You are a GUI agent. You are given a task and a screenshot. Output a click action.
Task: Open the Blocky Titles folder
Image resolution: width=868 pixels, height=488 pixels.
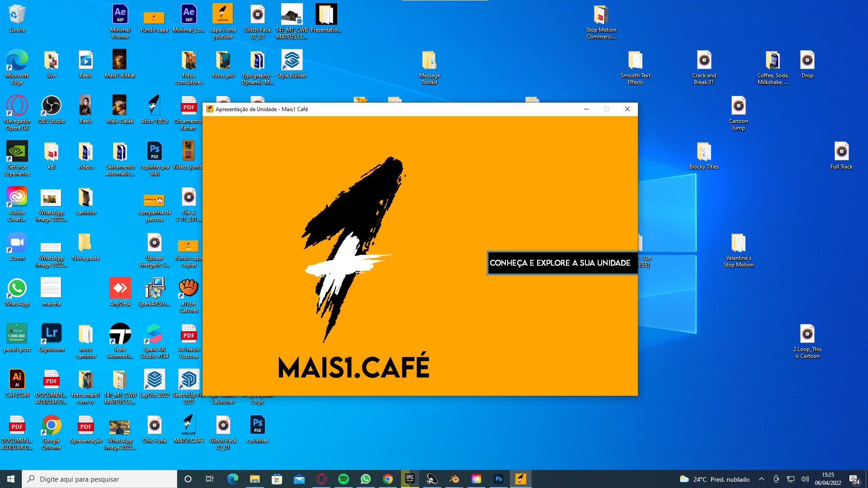[x=704, y=155]
